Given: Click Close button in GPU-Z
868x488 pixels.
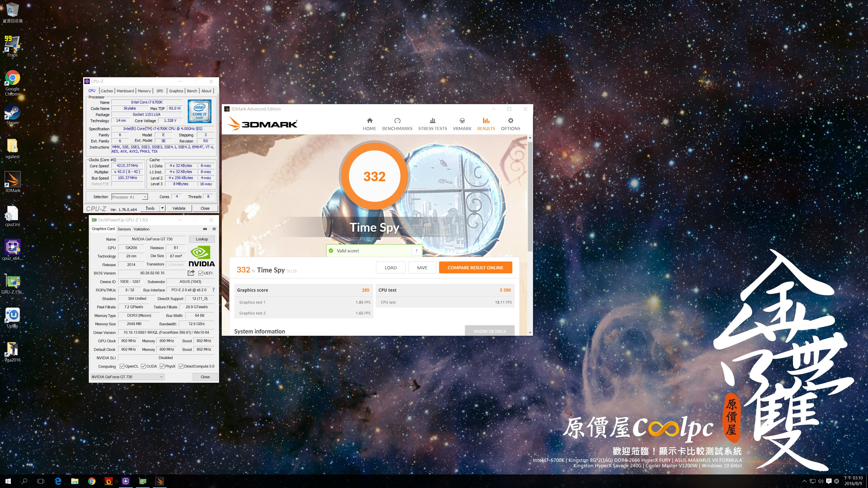Looking at the screenshot, I should 205,377.
